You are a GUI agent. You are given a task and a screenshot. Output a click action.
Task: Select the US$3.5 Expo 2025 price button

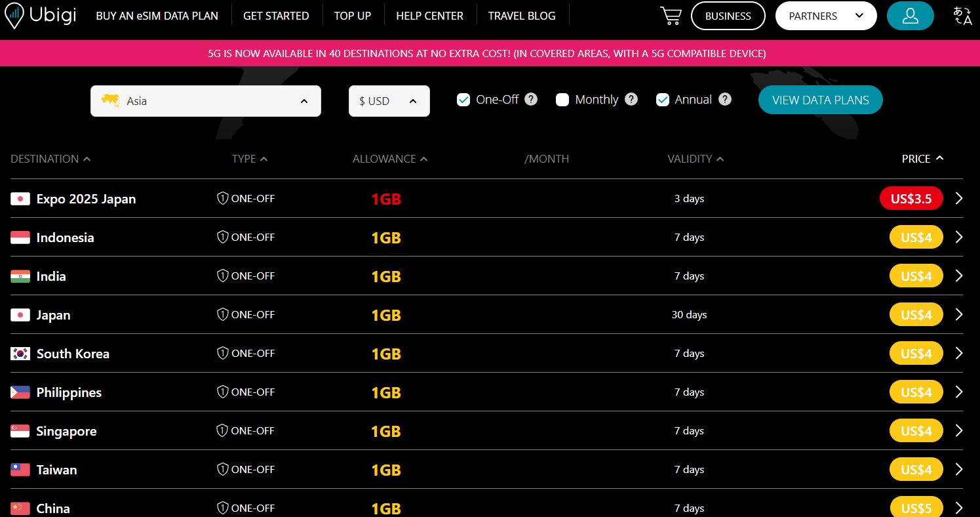click(x=911, y=198)
